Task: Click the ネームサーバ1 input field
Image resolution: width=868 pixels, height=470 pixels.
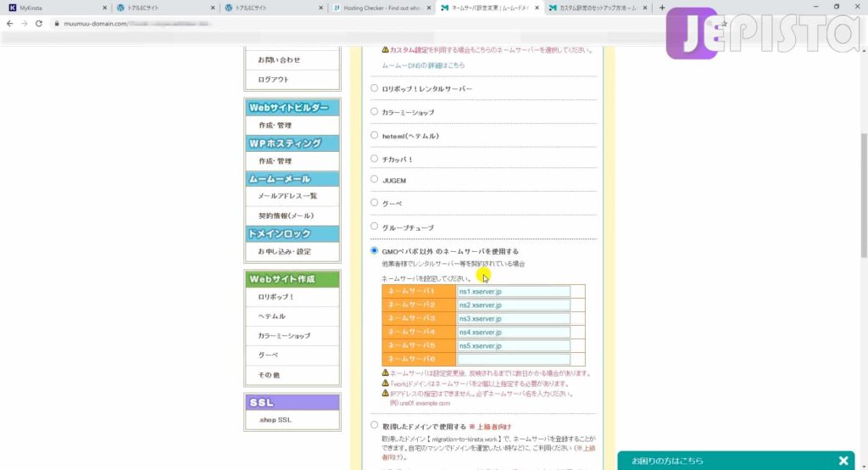Action: [513, 292]
